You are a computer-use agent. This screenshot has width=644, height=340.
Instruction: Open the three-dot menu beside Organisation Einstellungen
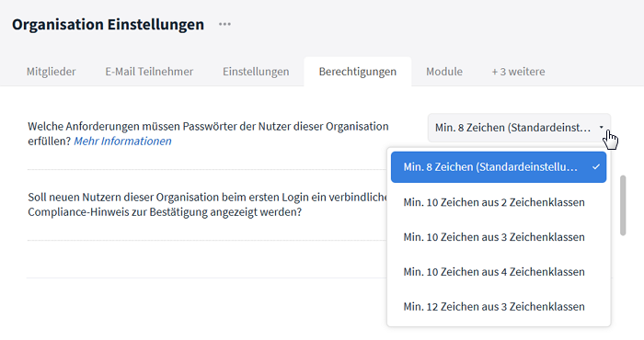[224, 24]
